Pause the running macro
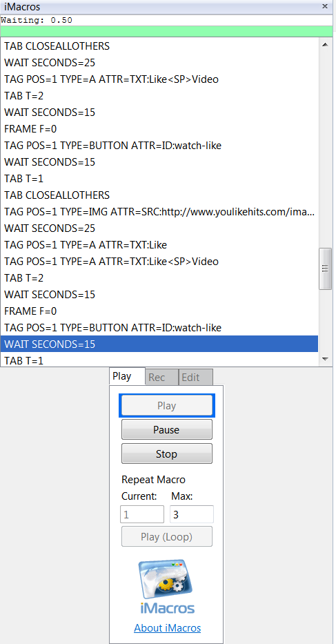 pyautogui.click(x=167, y=429)
